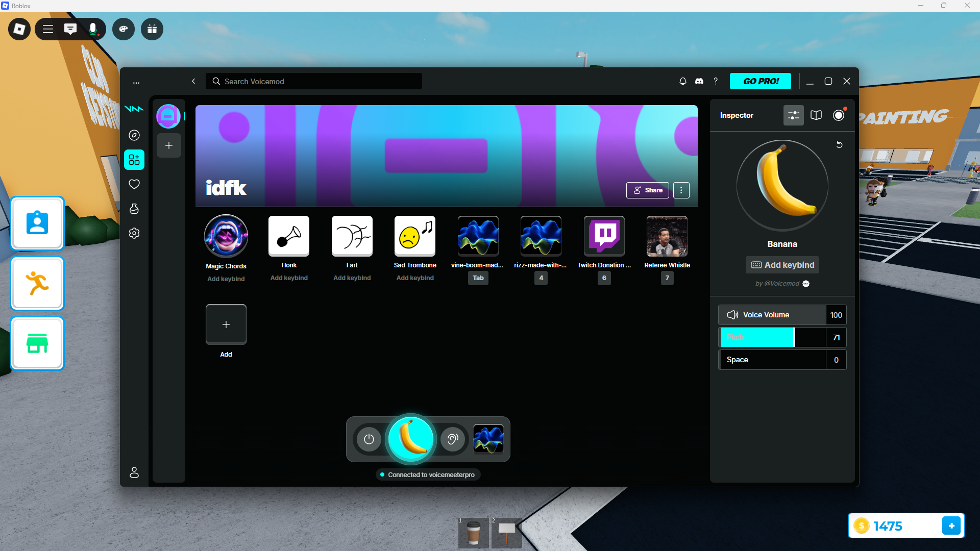Open the Roblox profile card button
Screen dimensions: 980x551
(37, 223)
